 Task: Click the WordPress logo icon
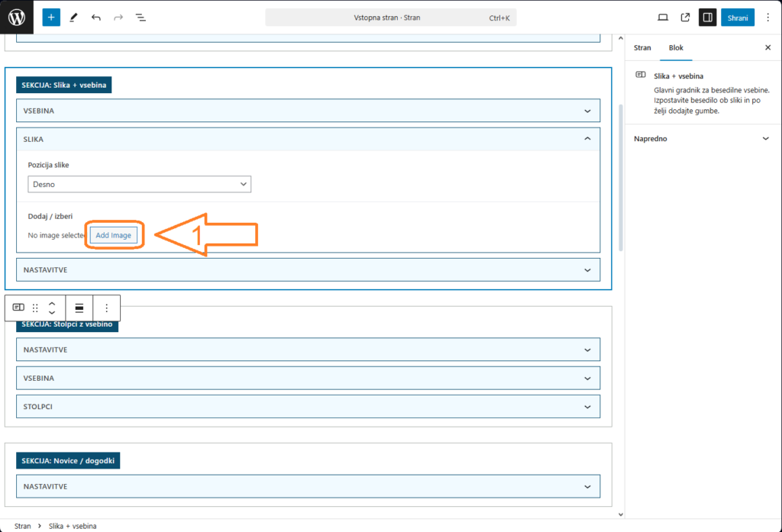[x=17, y=17]
